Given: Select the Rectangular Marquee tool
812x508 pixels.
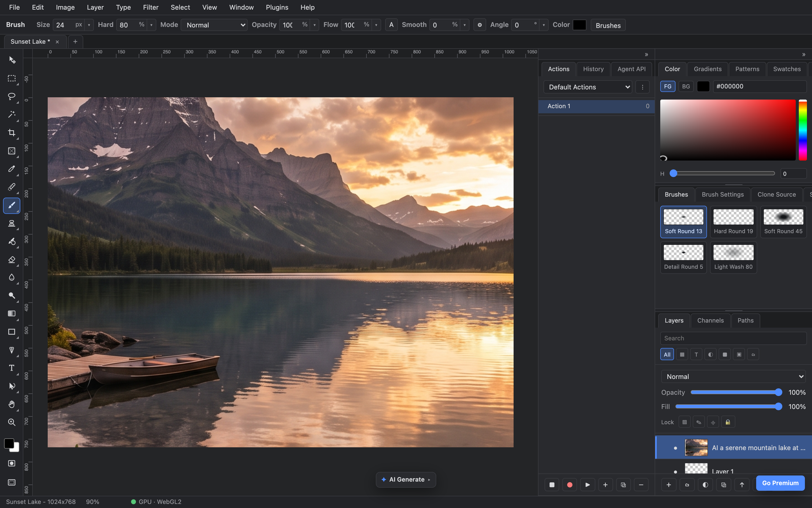Looking at the screenshot, I should [x=12, y=78].
